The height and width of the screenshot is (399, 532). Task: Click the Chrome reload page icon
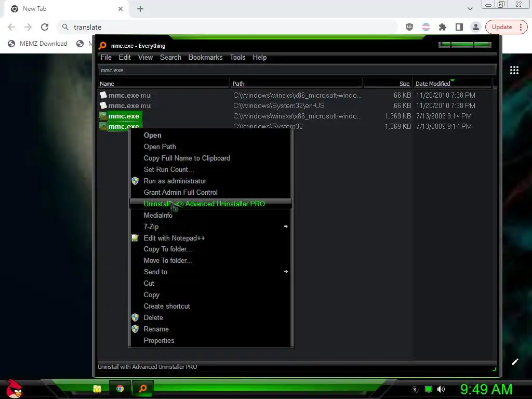[45, 27]
